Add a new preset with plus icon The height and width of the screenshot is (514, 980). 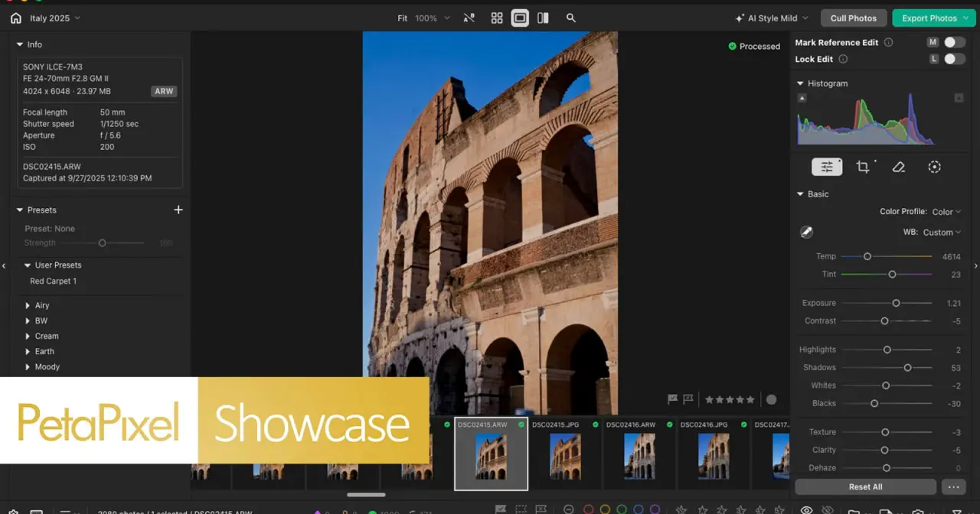[178, 210]
